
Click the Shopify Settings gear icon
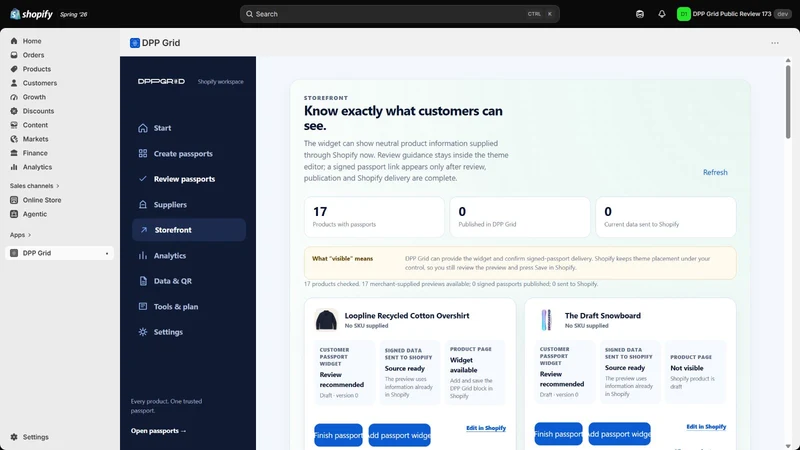click(14, 437)
